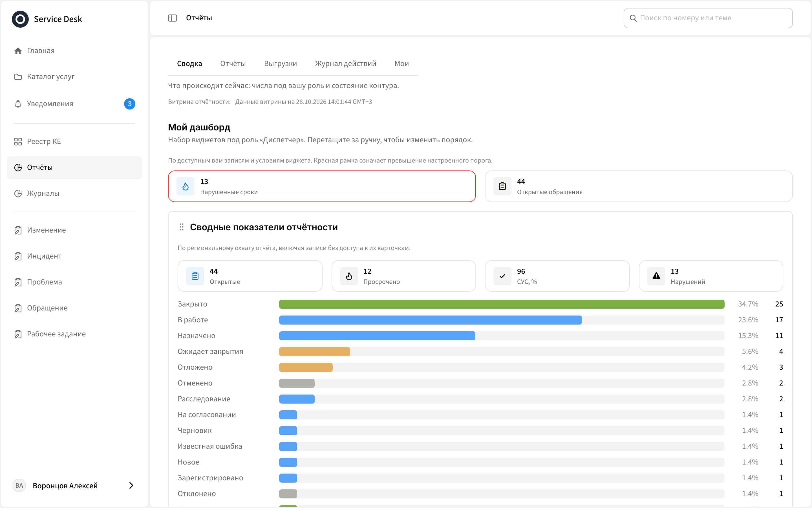812x508 pixels.
Task: Click the Ожидает закрытия row label
Action: coord(210,351)
